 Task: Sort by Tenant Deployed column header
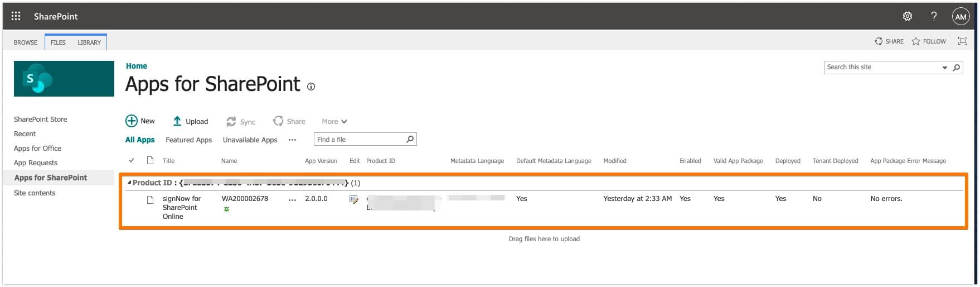tap(836, 161)
